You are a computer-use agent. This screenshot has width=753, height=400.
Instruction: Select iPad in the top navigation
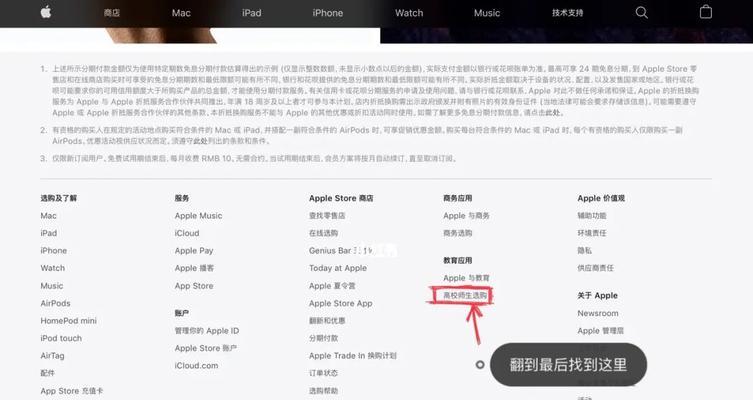252,13
